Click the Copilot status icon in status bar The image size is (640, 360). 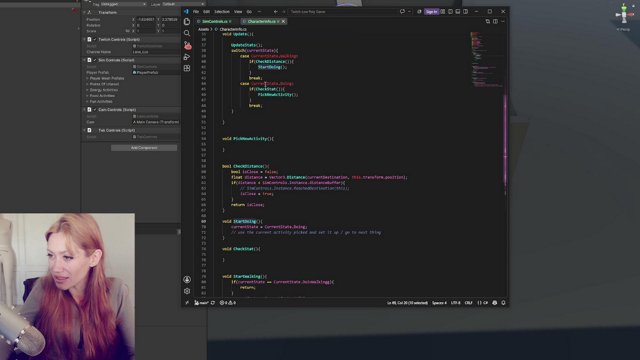coord(495,303)
